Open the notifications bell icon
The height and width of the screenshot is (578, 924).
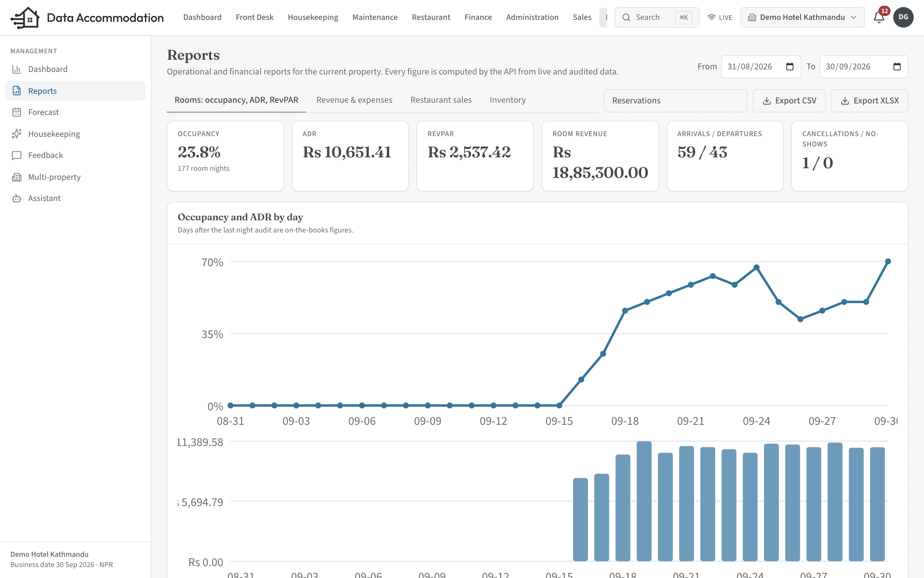coord(879,17)
